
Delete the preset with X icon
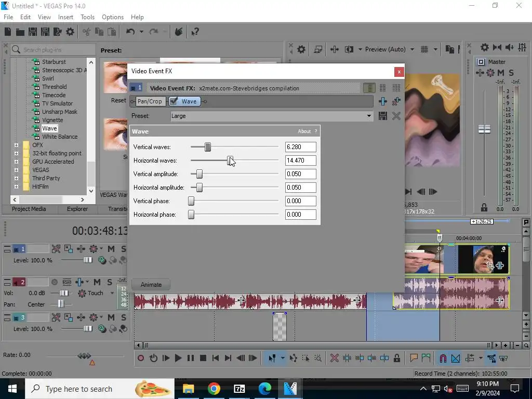[396, 116]
